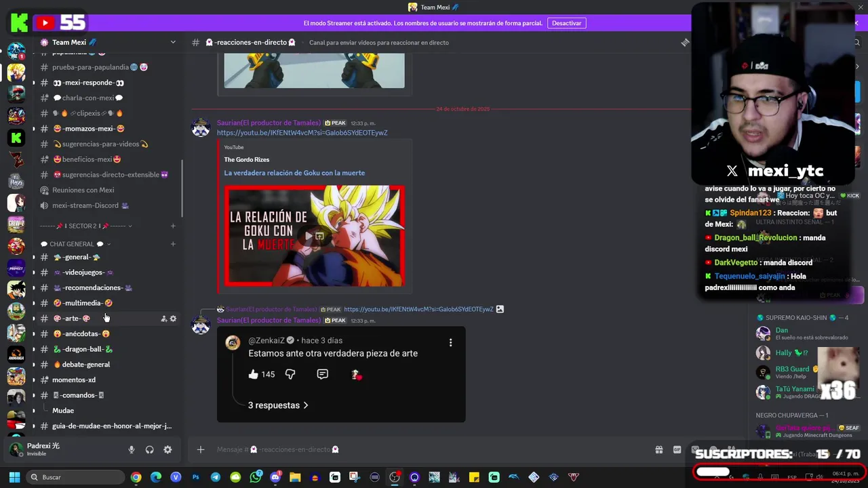Open Google Chrome from taskbar

(136, 477)
